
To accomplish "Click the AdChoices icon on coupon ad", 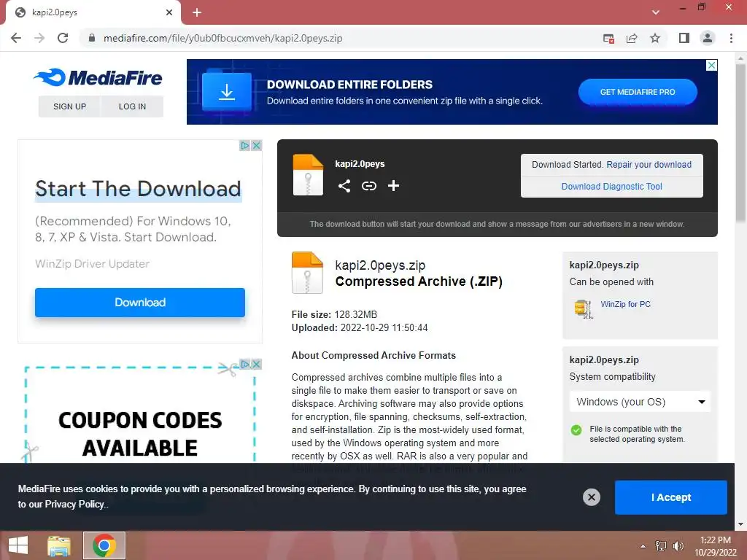I will [x=245, y=365].
